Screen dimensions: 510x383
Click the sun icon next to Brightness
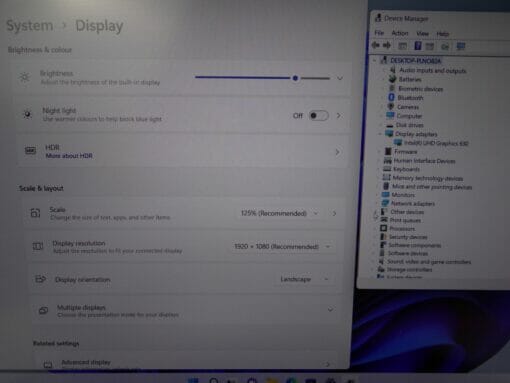(24, 77)
